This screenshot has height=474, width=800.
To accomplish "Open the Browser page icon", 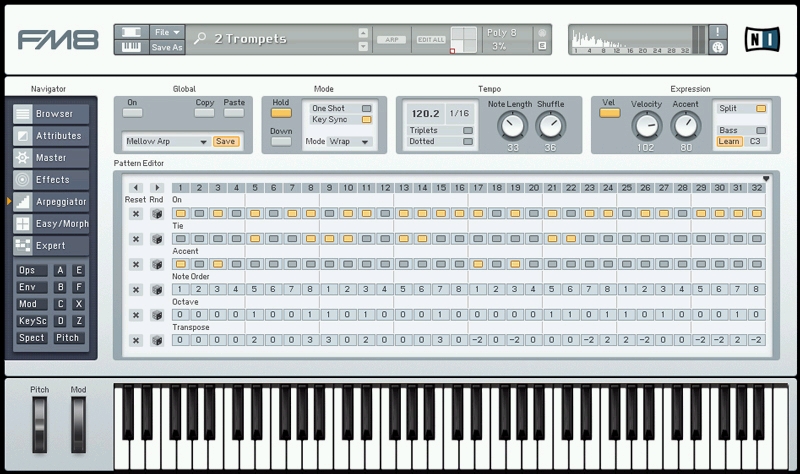I will pos(22,114).
